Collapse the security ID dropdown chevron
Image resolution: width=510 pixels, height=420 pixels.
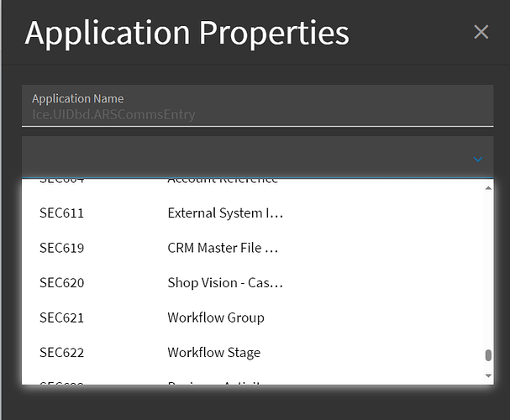(478, 160)
